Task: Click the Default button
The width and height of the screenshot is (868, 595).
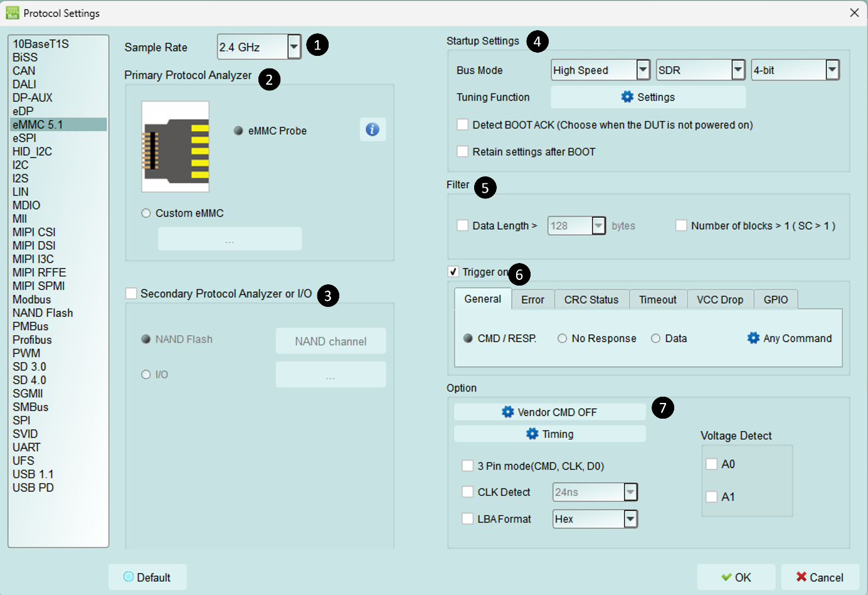Action: (147, 577)
